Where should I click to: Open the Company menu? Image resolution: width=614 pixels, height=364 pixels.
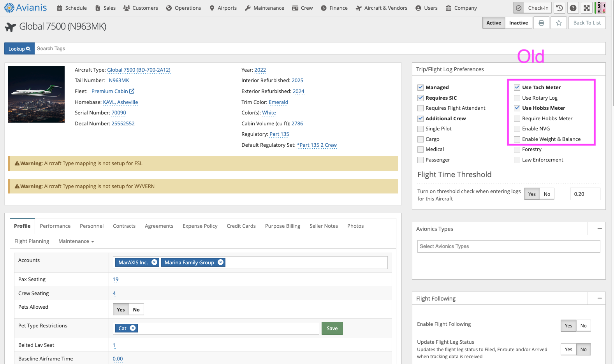point(461,8)
